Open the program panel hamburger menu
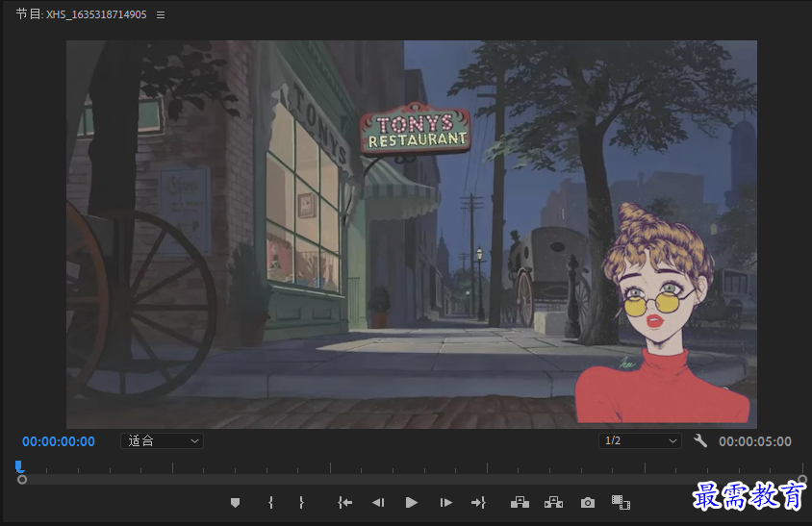 tap(161, 15)
